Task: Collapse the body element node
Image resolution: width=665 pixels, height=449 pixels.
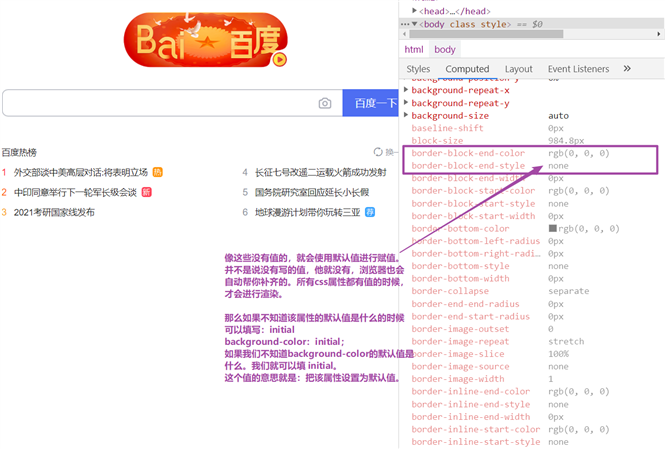Action: pyautogui.click(x=414, y=24)
